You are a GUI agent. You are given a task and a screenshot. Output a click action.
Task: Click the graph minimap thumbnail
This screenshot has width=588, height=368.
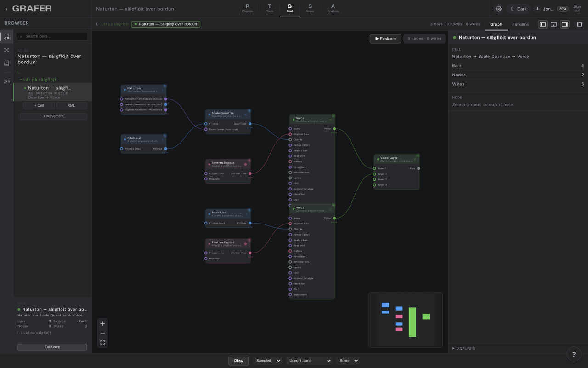pyautogui.click(x=406, y=319)
